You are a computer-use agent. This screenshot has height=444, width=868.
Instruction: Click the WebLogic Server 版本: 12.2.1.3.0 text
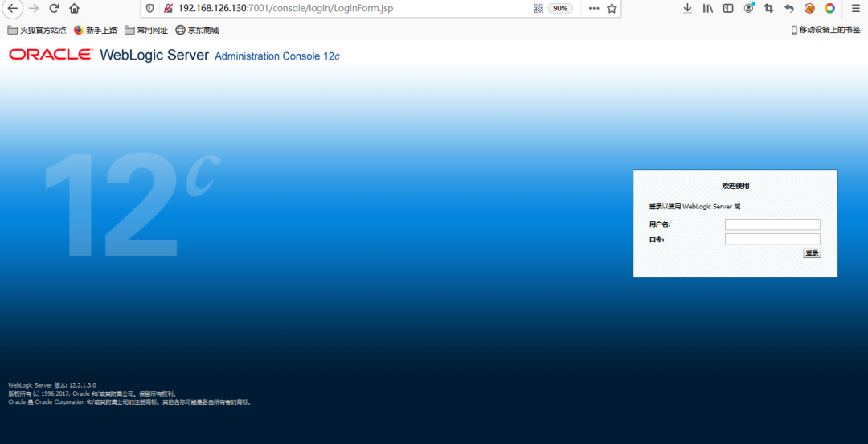click(52, 384)
